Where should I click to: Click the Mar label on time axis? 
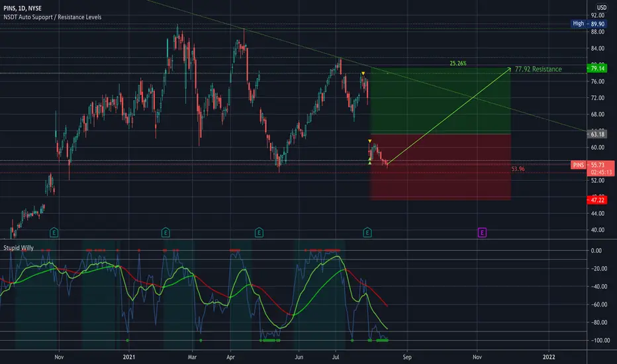[x=192, y=357]
